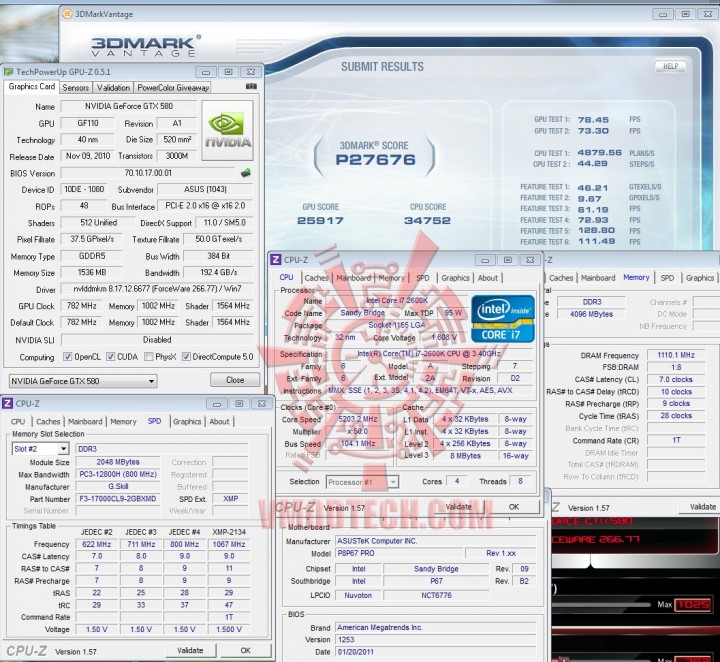Open the About tab in the CPU-Z SPD window
The image size is (720, 662).
click(219, 421)
